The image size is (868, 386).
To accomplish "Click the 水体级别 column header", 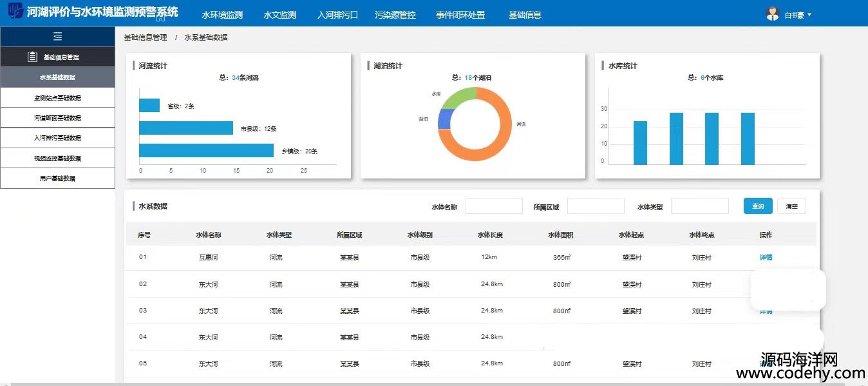I will (x=420, y=235).
